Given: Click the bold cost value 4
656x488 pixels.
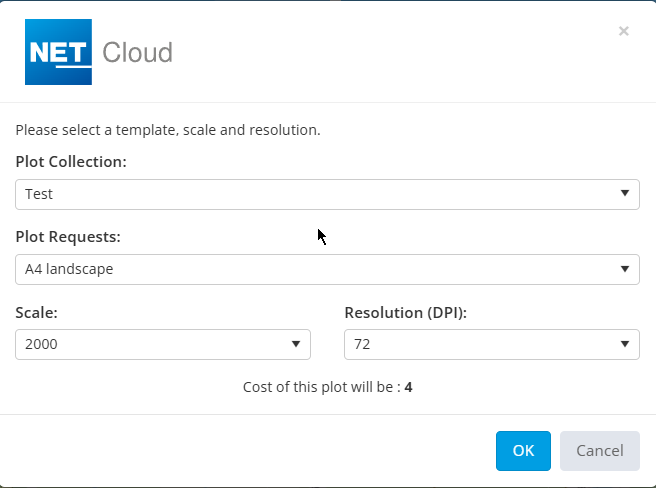Looking at the screenshot, I should (x=409, y=386).
